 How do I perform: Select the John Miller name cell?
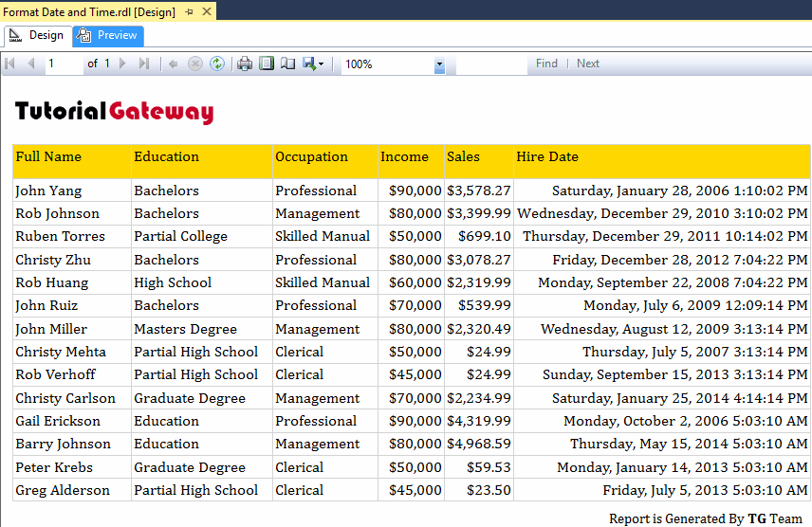(72, 329)
